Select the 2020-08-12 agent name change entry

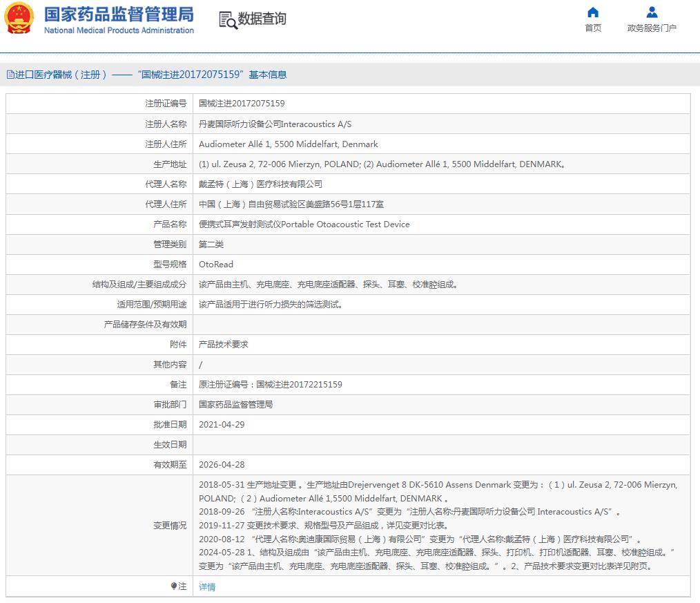tap(420, 539)
